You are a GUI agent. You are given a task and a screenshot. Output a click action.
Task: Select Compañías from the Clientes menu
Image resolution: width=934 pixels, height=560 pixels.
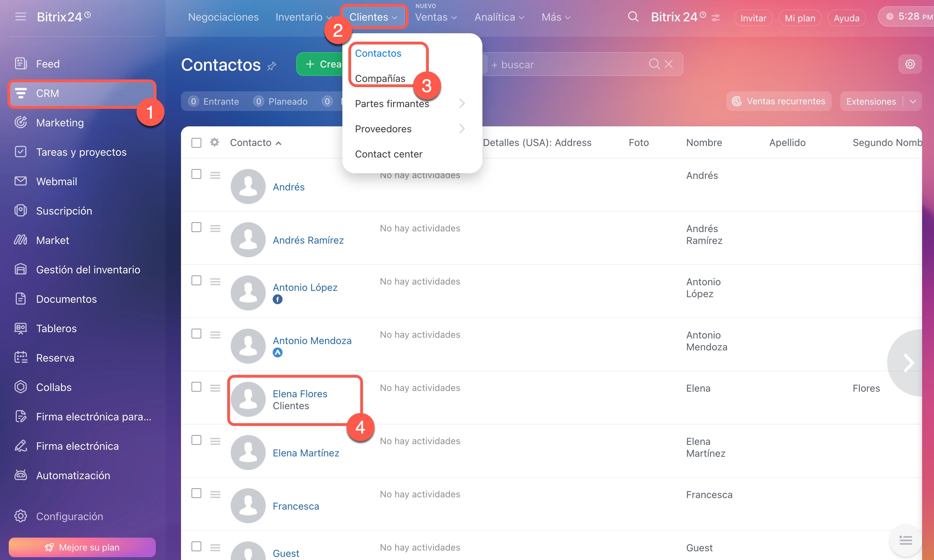(x=379, y=78)
